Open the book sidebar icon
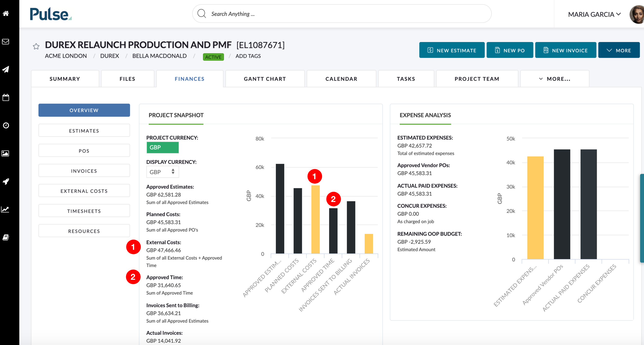This screenshot has height=345, width=644. (x=6, y=237)
